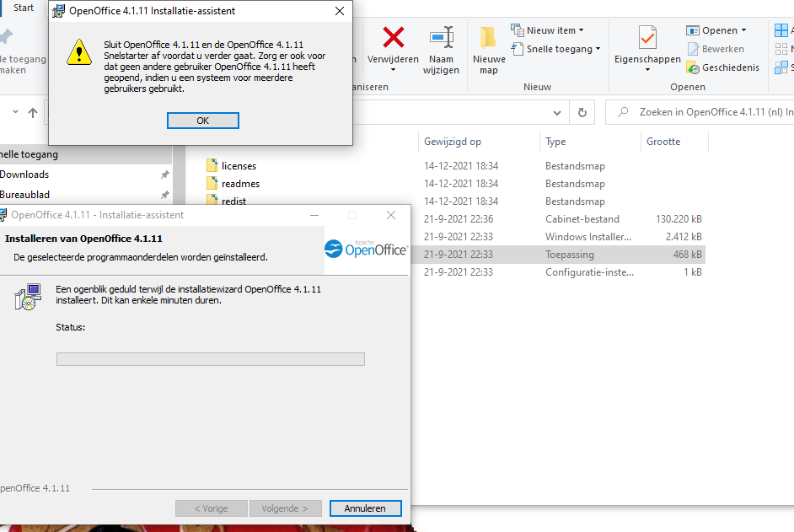Click the refresh icon beside the address bar
The width and height of the screenshot is (794, 532).
(582, 112)
